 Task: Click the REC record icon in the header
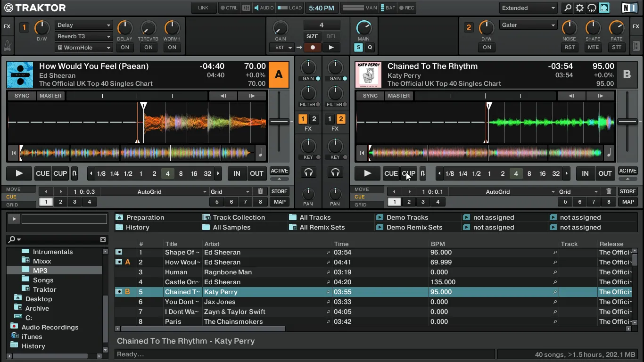pyautogui.click(x=401, y=8)
